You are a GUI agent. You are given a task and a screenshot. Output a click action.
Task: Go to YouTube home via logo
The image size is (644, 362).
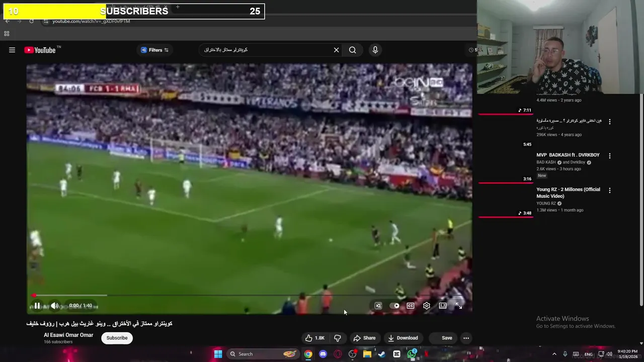tap(40, 50)
